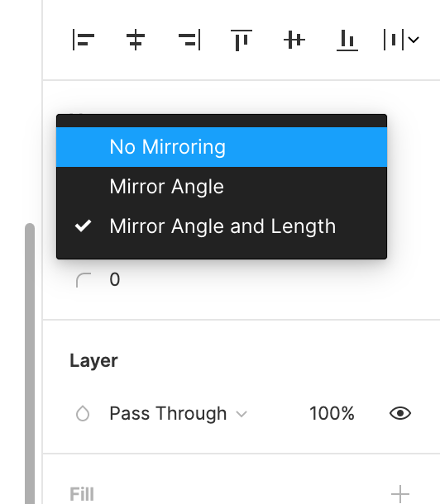The width and height of the screenshot is (440, 504).
Task: Align vertical centers
Action: 294,40
